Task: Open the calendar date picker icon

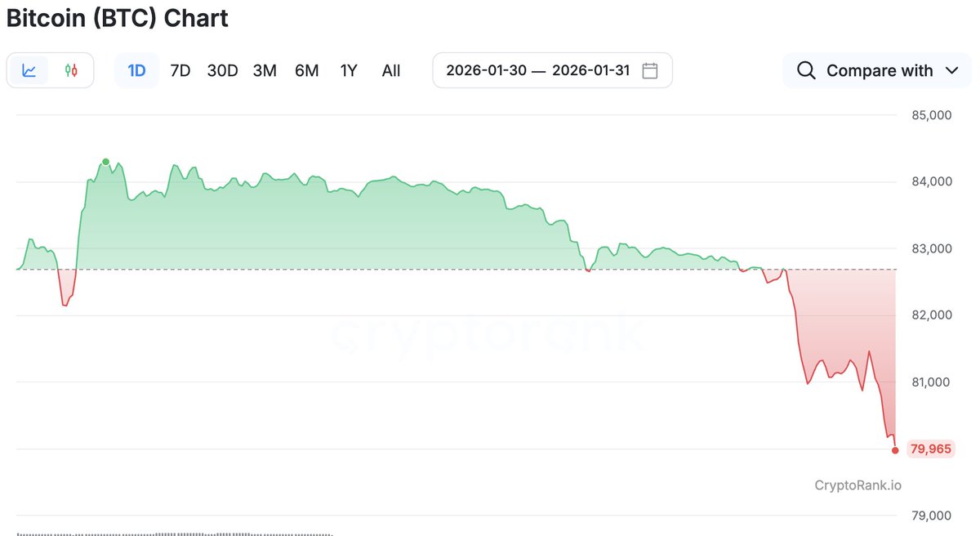Action: (x=650, y=70)
